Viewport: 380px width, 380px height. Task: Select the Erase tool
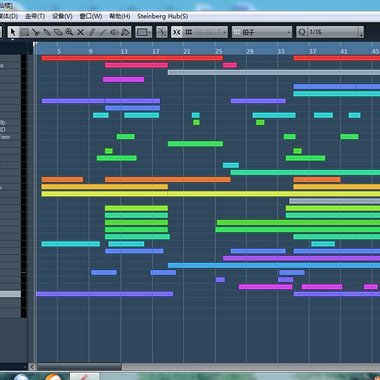58,32
